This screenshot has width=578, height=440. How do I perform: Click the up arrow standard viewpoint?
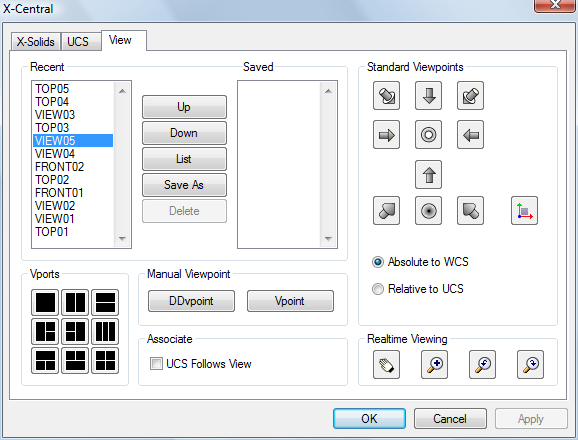[x=428, y=175]
